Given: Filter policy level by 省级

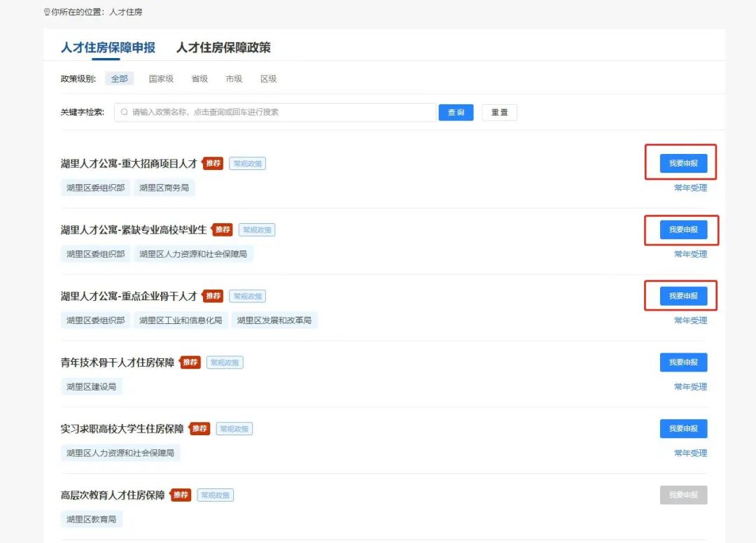Looking at the screenshot, I should coord(199,79).
